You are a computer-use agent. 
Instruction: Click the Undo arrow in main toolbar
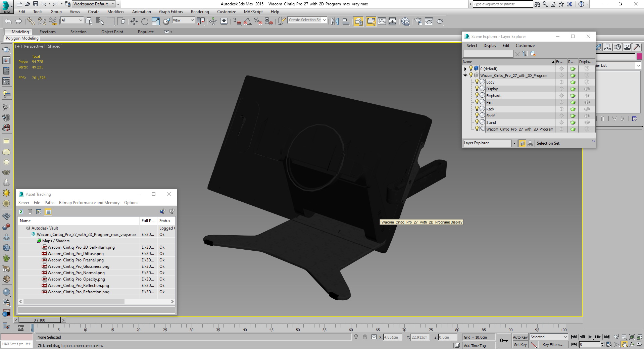8,21
